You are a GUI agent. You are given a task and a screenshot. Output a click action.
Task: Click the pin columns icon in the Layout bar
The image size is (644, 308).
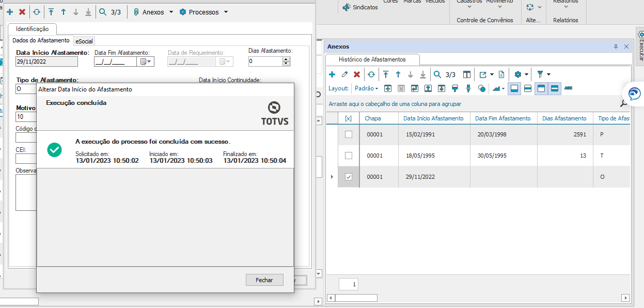[468, 88]
